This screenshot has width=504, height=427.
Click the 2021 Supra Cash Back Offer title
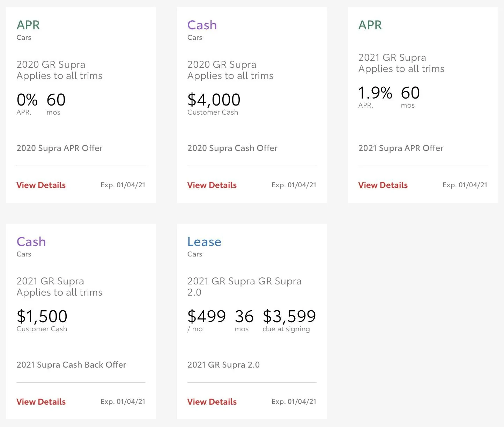[x=71, y=365]
